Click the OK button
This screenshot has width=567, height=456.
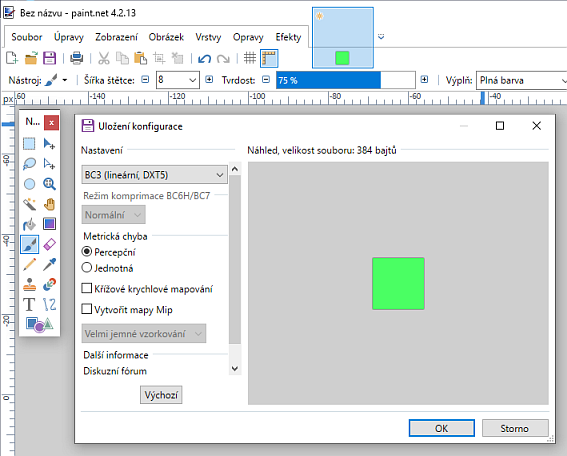(x=442, y=428)
